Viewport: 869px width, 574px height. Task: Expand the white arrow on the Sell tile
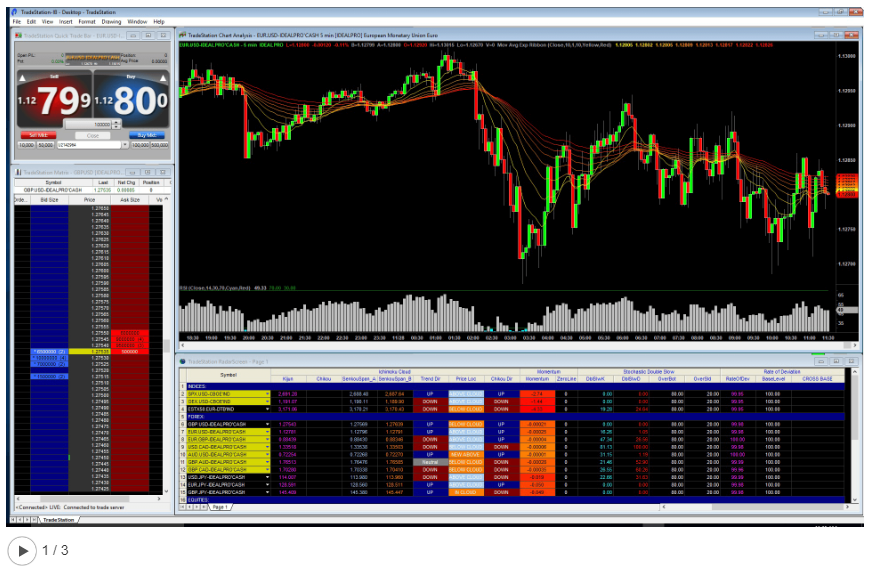pyautogui.click(x=22, y=78)
